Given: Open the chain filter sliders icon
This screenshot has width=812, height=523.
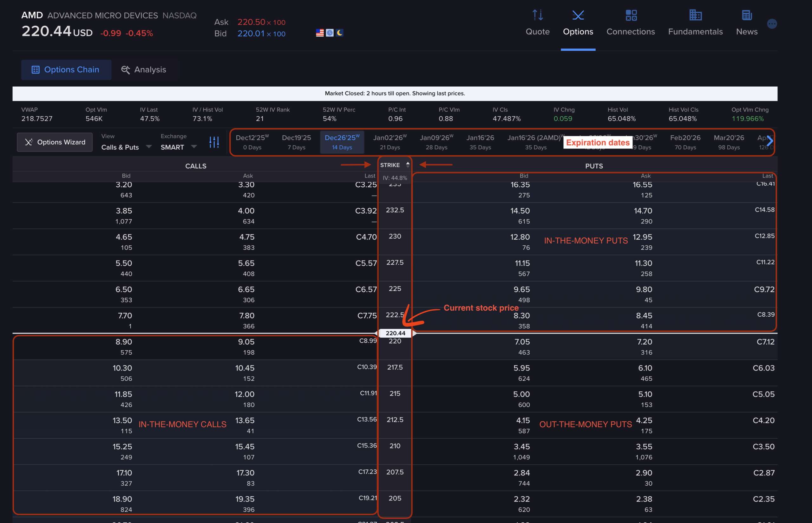Looking at the screenshot, I should coord(214,142).
